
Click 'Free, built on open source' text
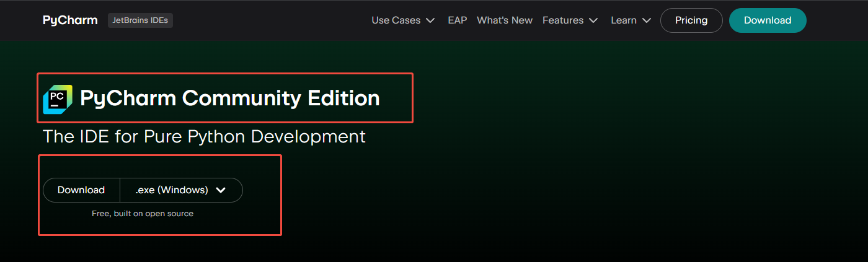(x=143, y=214)
